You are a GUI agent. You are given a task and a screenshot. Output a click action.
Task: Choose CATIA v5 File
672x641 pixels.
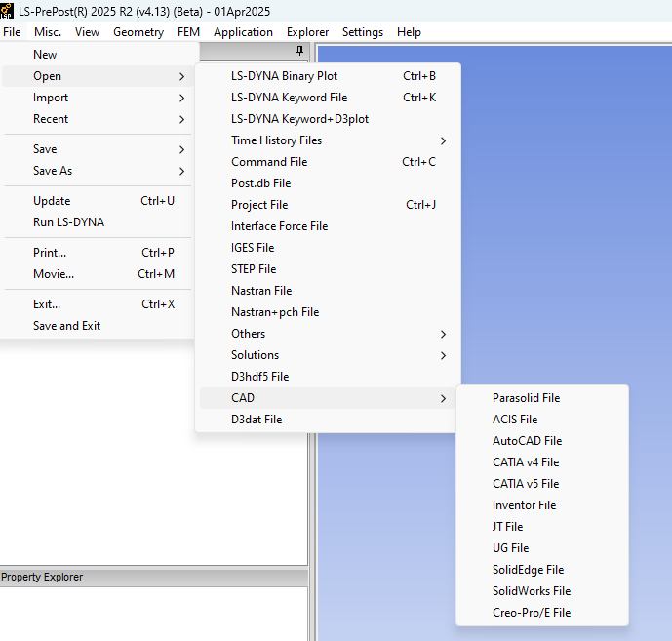[x=542, y=484]
